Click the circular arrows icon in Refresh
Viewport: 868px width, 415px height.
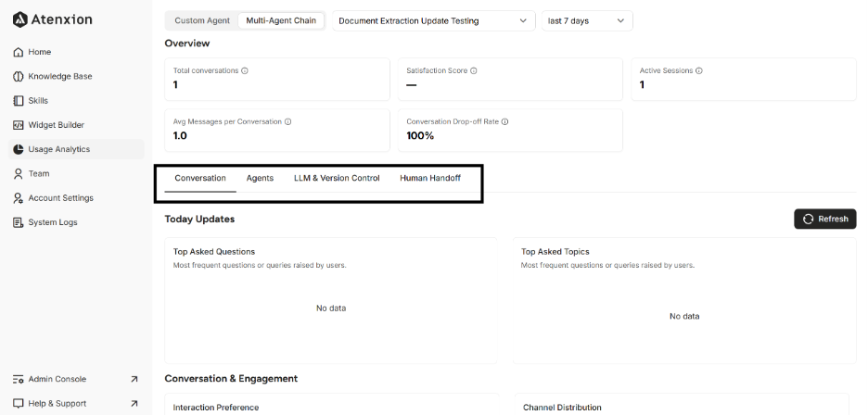click(x=809, y=220)
